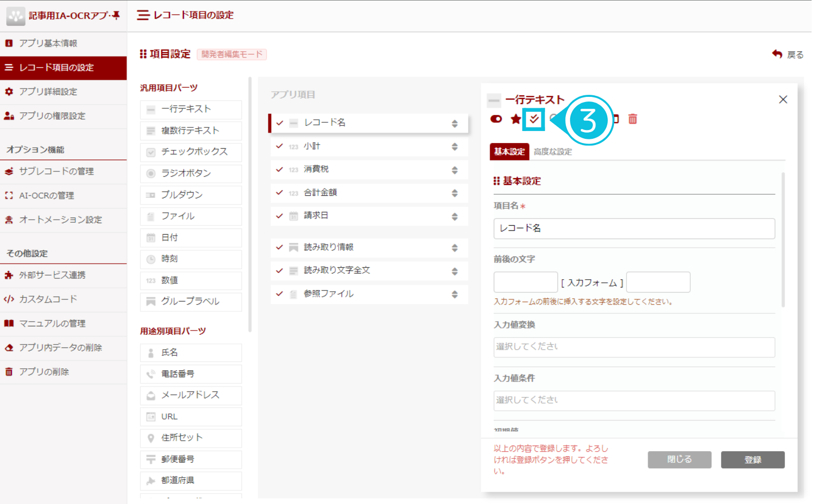The width and height of the screenshot is (814, 504).
Task: Click the sort arrows on 読み取り情報 row
Action: click(x=454, y=248)
